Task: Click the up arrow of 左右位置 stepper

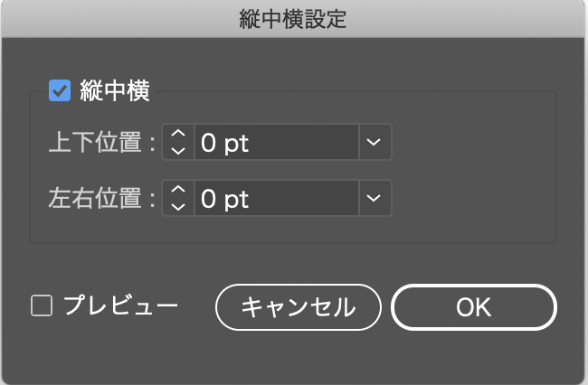Action: [x=178, y=190]
